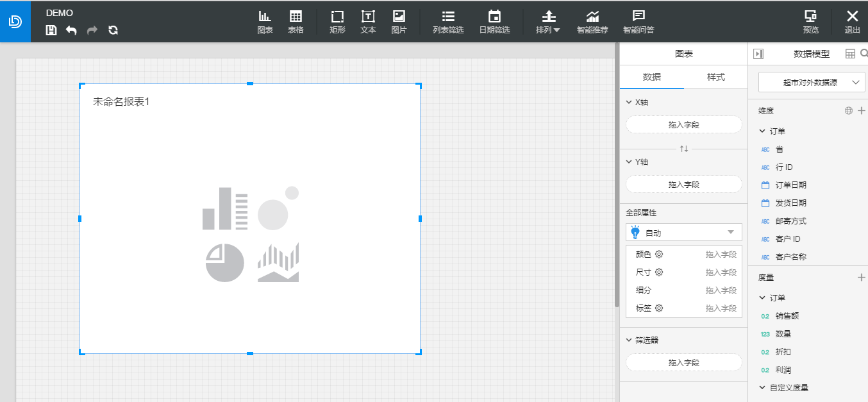
Task: Insert a 表格 table component
Action: 296,22
